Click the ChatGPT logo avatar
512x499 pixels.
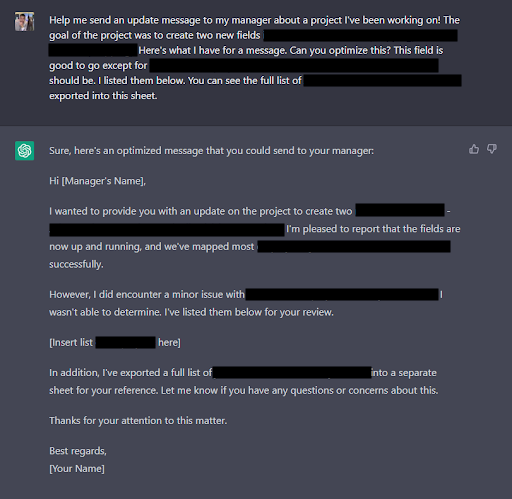[24, 151]
